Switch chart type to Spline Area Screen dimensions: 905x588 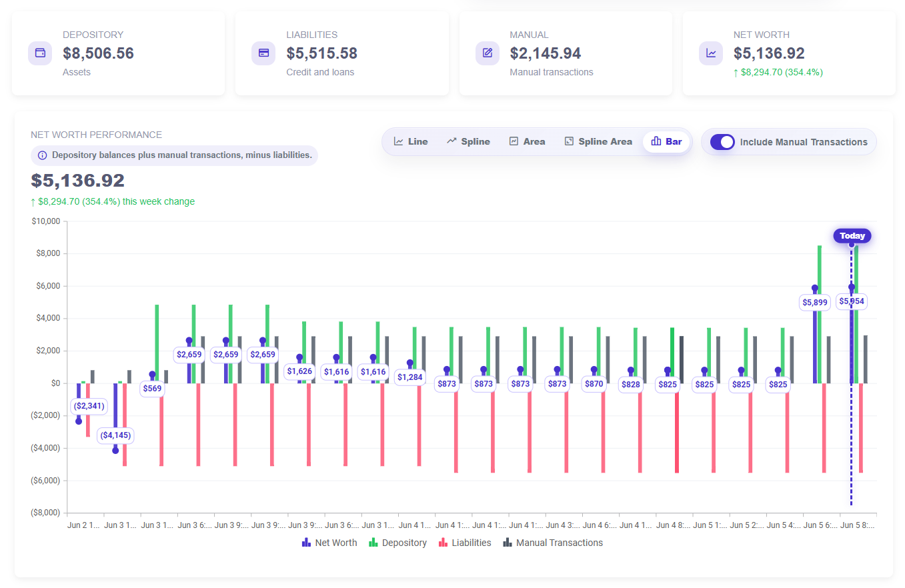(598, 141)
